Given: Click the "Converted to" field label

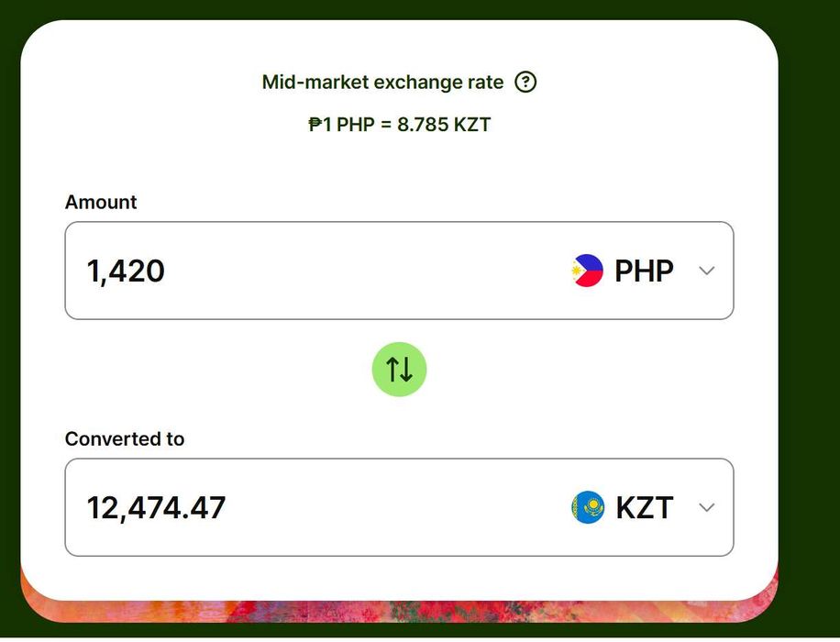Looking at the screenshot, I should click(x=125, y=439).
